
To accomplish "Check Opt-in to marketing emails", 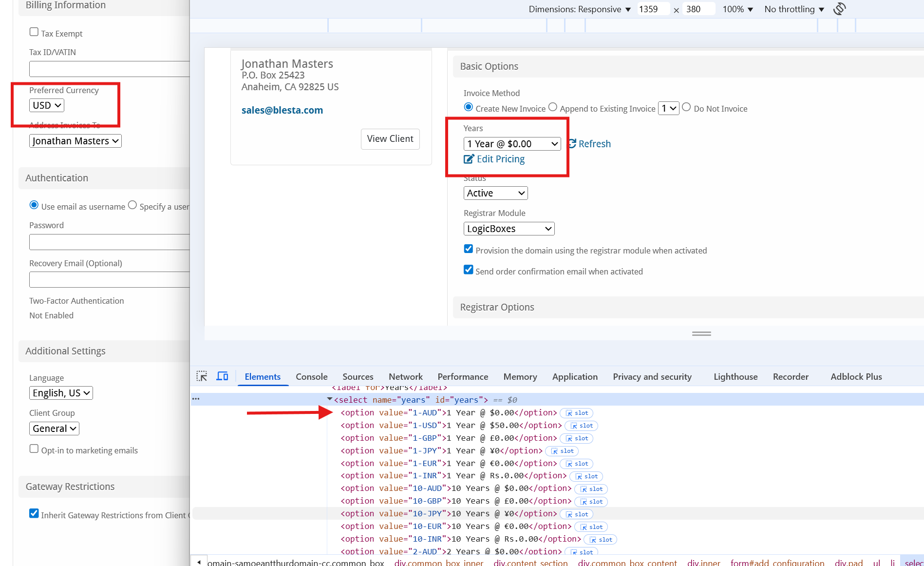I will click(34, 449).
